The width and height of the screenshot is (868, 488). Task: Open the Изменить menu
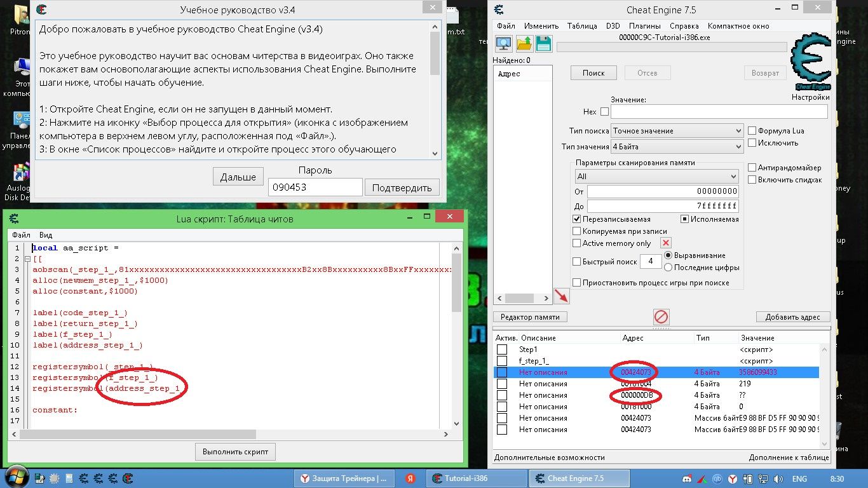click(541, 26)
